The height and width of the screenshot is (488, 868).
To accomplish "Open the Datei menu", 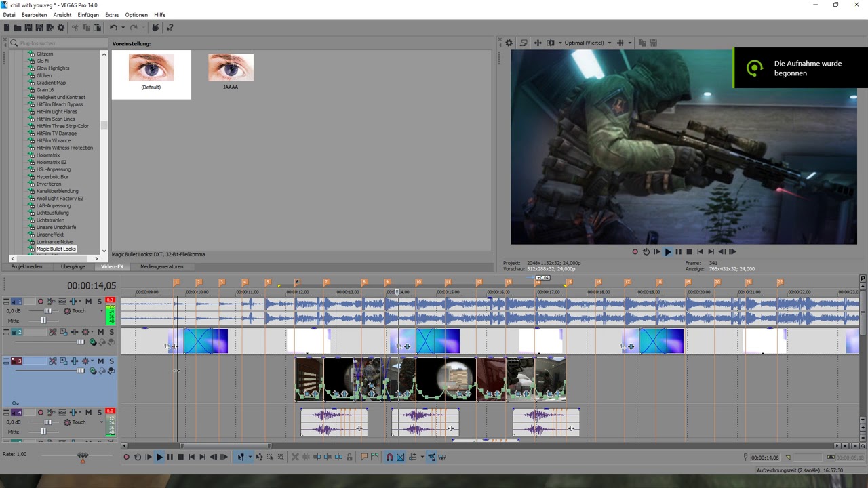I will click(x=9, y=14).
